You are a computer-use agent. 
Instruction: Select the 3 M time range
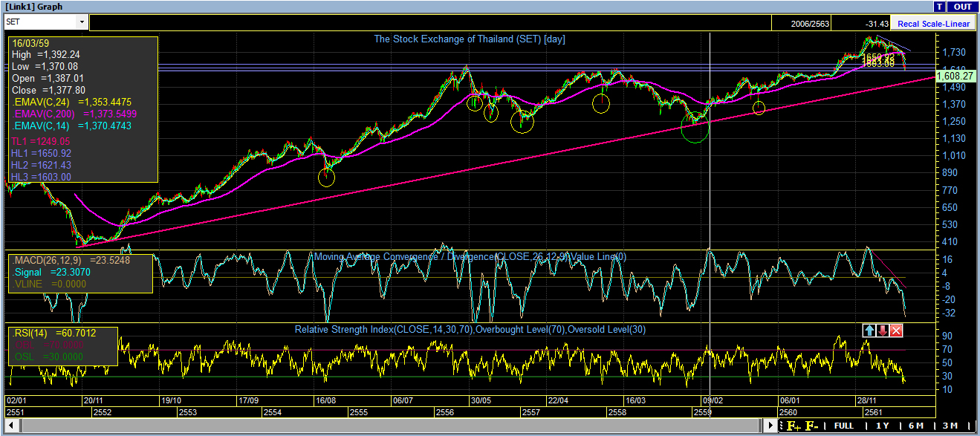point(950,426)
